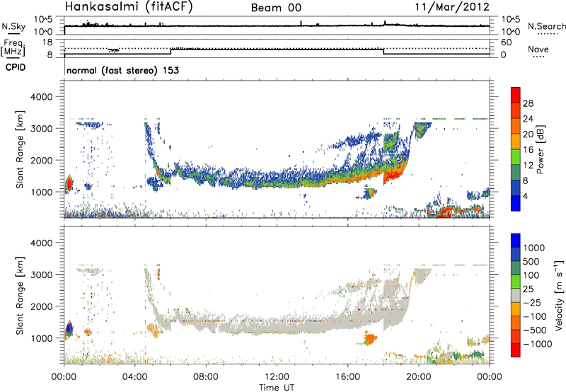This screenshot has height=392, width=566.
Task: Pick the yellow segment of Power color bar
Action: (516, 142)
